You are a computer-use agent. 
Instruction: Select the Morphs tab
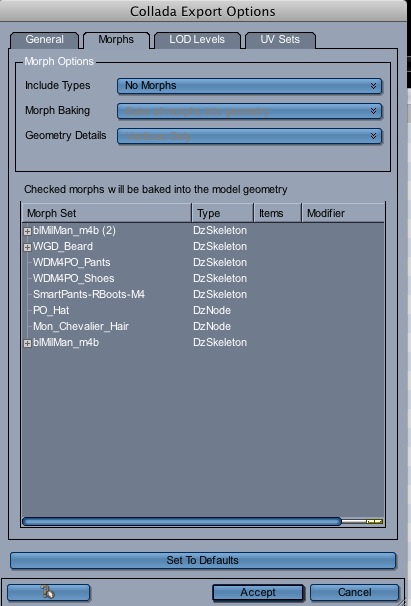click(x=116, y=40)
